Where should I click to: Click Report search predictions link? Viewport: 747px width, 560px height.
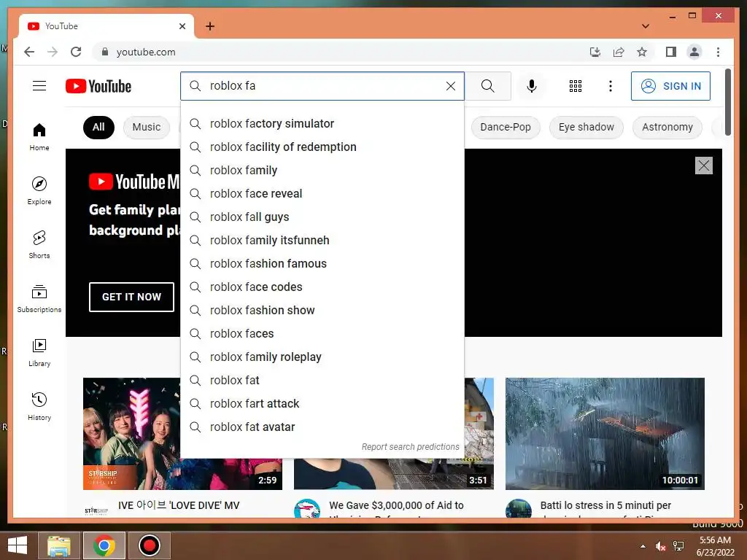click(x=410, y=447)
